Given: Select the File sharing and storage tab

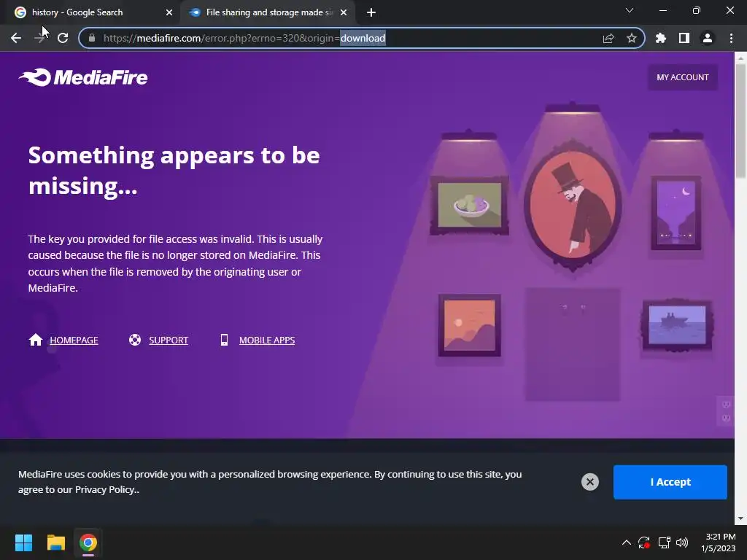Looking at the screenshot, I should (x=269, y=12).
